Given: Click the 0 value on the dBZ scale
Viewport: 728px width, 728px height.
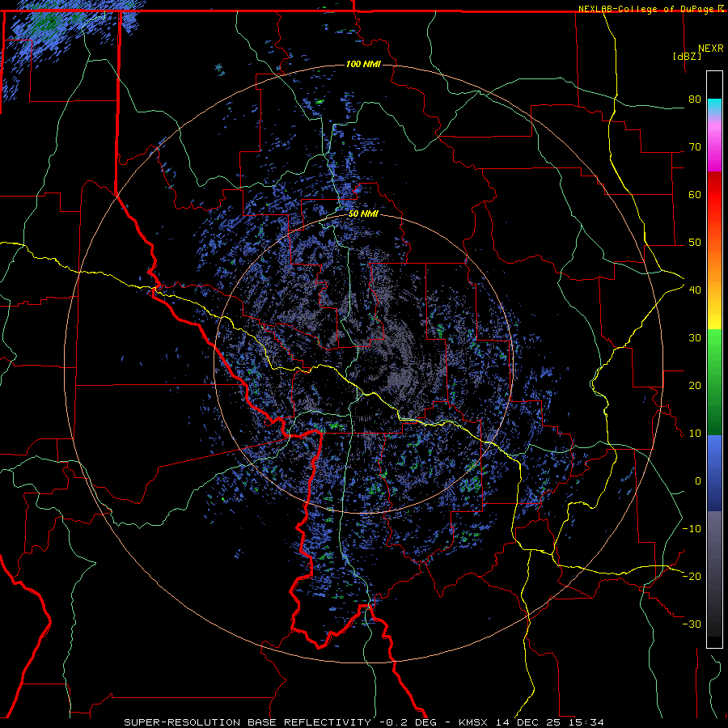Looking at the screenshot, I should coord(698,481).
